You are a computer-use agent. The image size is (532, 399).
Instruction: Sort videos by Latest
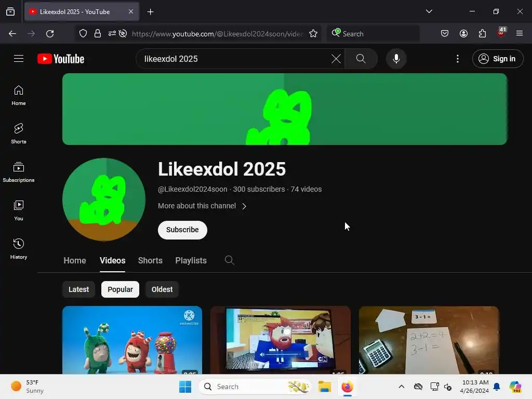point(79,289)
